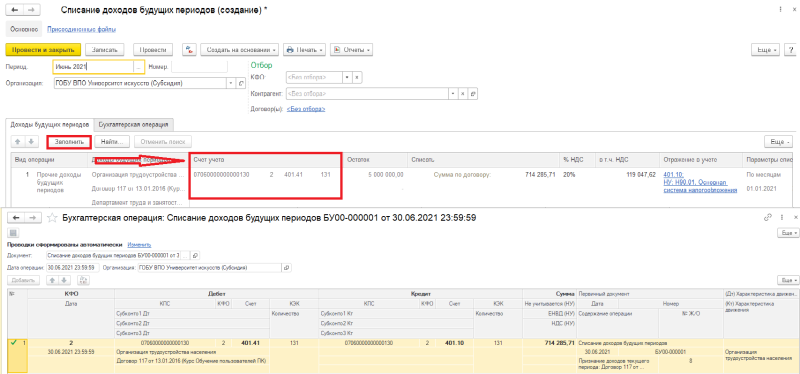The height and width of the screenshot is (374, 800).
Task: Expand the Отчеты dropdown
Action: coord(351,49)
